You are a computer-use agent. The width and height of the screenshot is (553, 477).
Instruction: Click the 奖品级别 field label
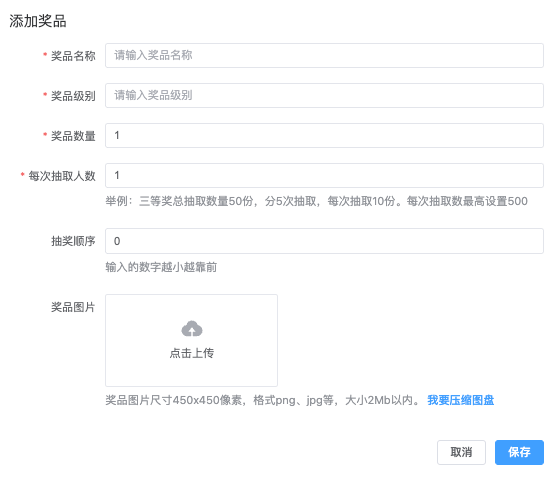point(73,96)
